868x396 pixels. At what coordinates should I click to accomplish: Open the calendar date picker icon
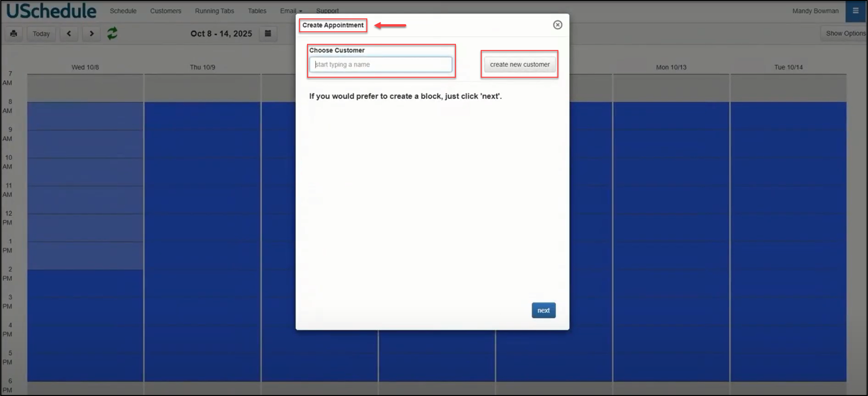point(268,34)
